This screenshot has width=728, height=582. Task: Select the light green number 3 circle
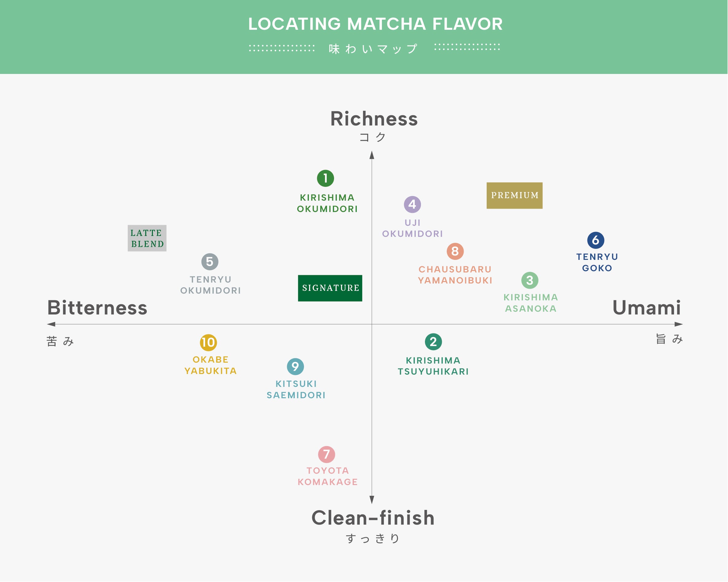(529, 280)
